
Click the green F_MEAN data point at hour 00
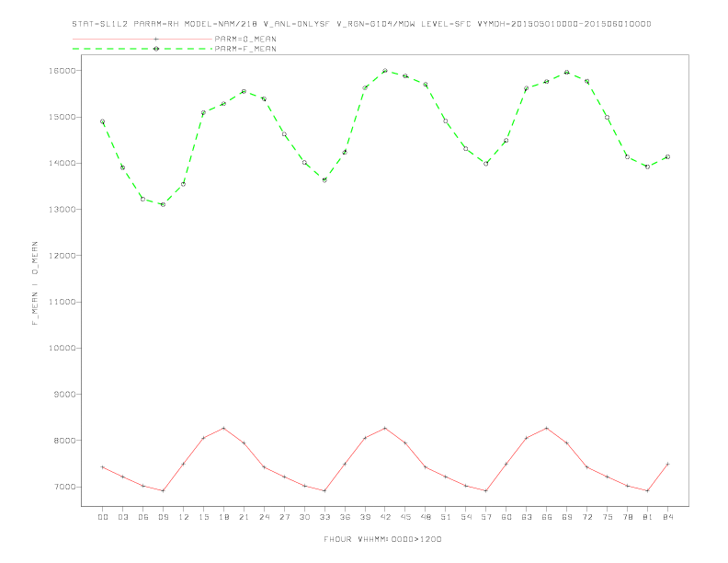tap(103, 121)
